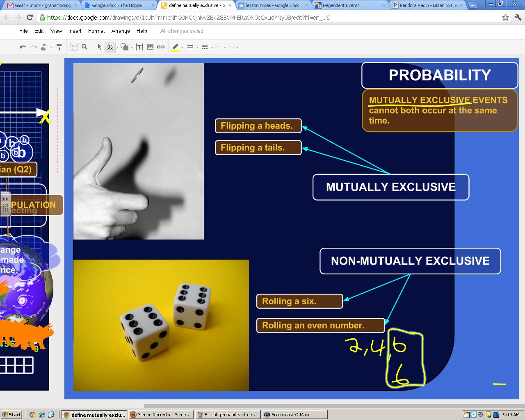Screen dimensions: 525x420
Task: Undo the last change
Action: [23, 47]
